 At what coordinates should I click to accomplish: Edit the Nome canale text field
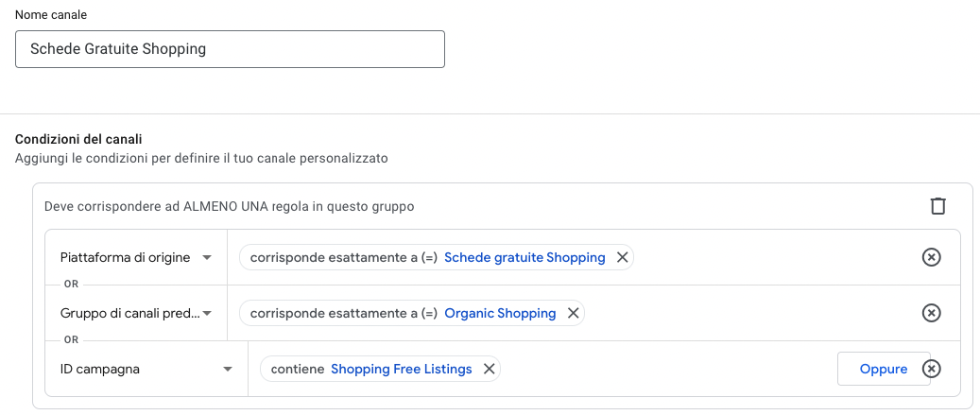point(230,49)
